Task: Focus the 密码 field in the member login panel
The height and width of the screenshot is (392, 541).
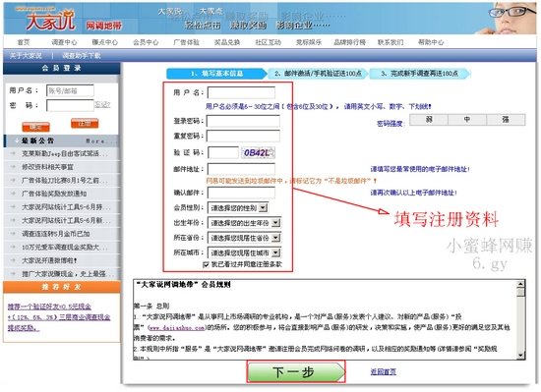Action: (70, 105)
